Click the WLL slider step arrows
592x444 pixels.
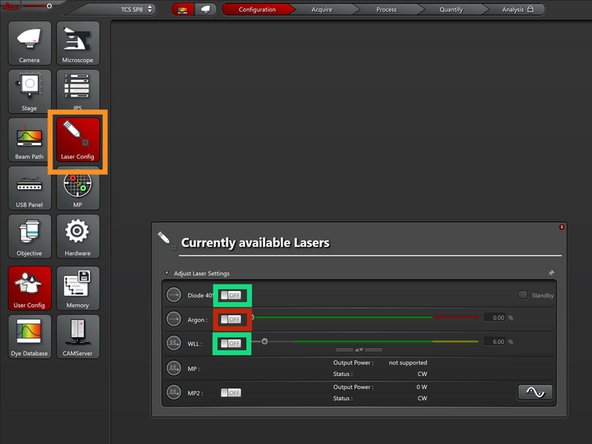[x=359, y=350]
